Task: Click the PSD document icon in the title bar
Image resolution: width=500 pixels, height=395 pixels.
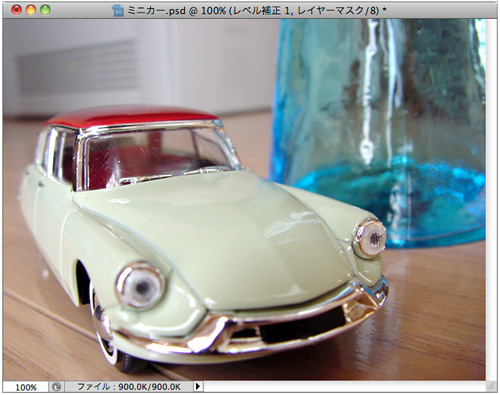Action: pos(118,11)
